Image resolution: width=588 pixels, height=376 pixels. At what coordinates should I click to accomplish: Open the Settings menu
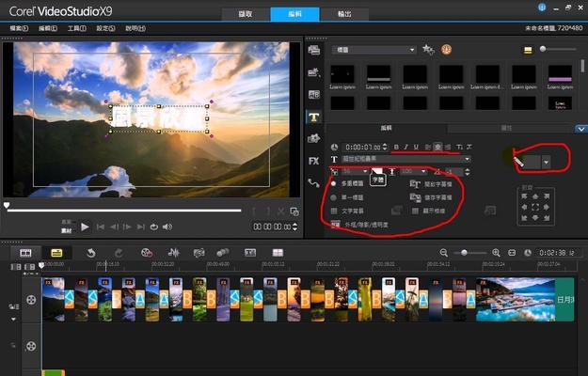(105, 28)
